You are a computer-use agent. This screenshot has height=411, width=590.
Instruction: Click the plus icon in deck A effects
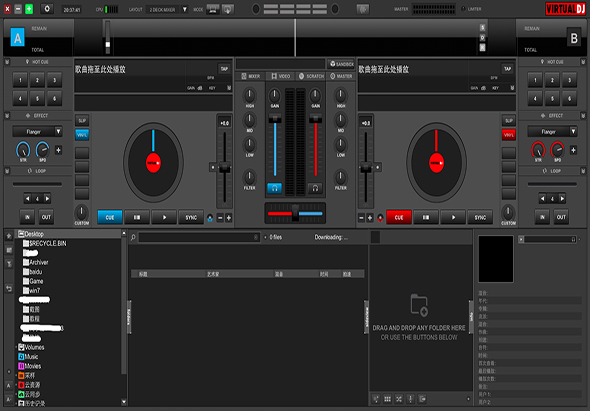click(58, 150)
